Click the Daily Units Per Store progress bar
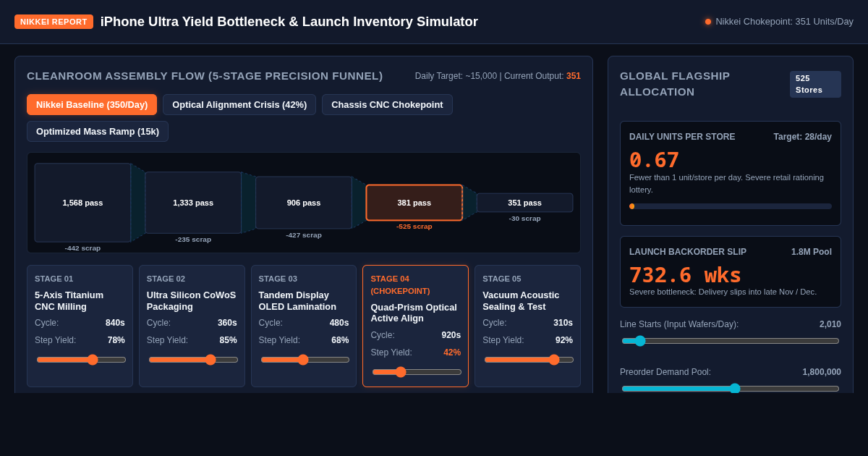 coord(731,206)
